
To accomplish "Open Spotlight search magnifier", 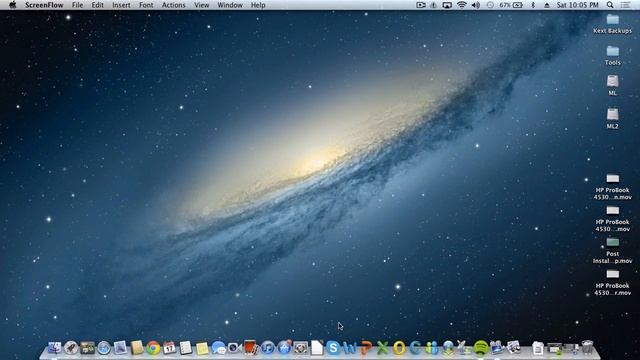I will click(x=610, y=5).
